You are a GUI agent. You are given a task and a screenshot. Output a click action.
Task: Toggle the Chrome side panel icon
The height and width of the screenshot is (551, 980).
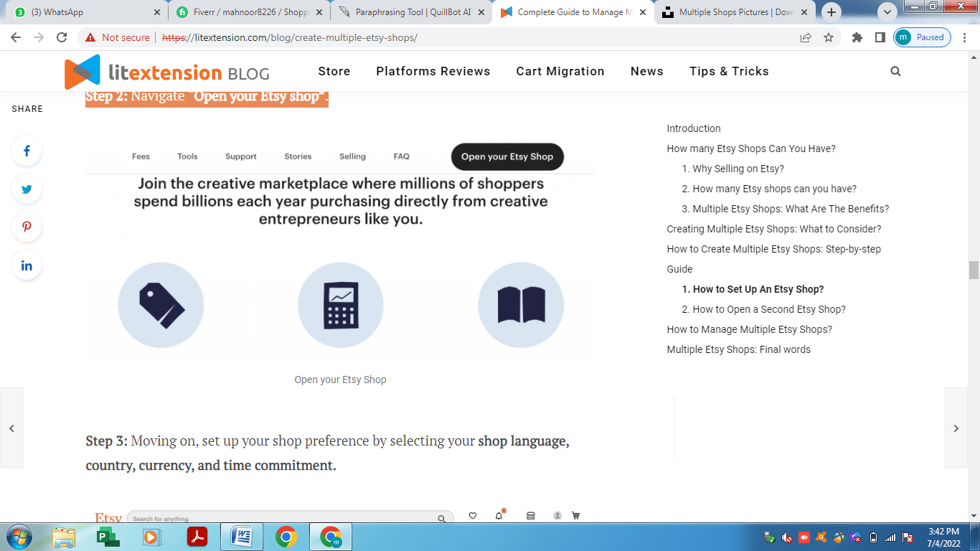coord(880,37)
